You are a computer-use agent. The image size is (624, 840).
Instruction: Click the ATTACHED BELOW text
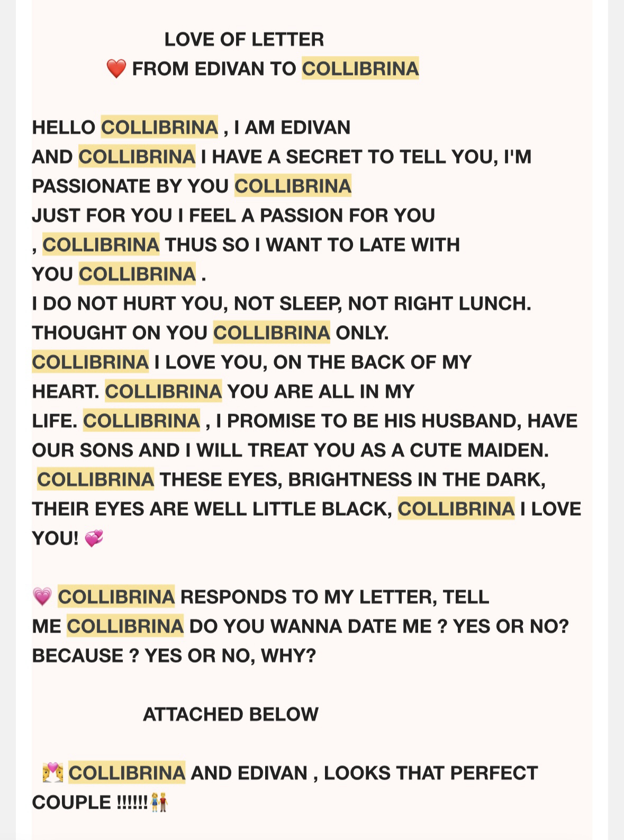click(231, 714)
